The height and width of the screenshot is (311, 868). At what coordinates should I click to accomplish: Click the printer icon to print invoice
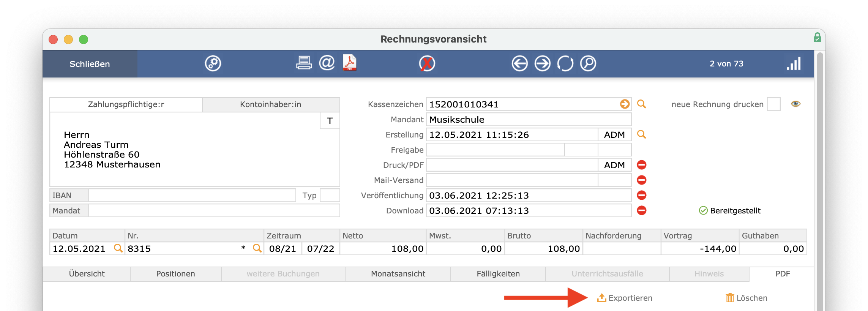tap(304, 63)
